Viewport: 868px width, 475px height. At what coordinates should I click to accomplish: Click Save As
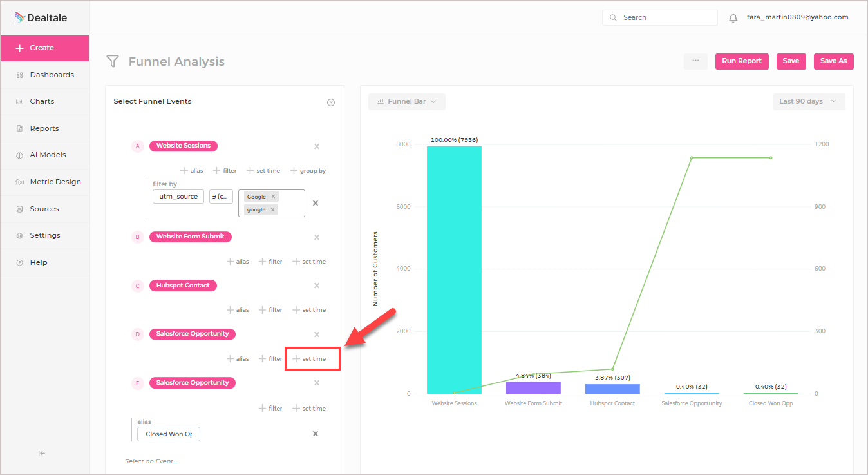pos(833,61)
